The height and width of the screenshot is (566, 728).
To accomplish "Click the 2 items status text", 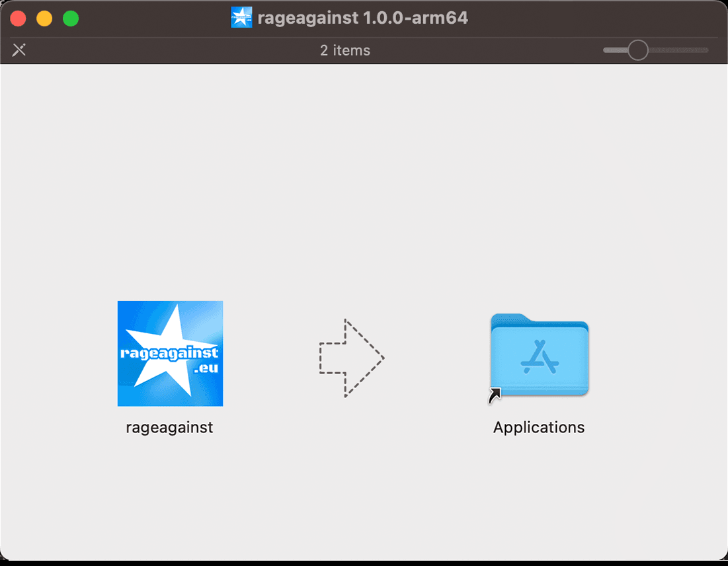I will pyautogui.click(x=345, y=50).
